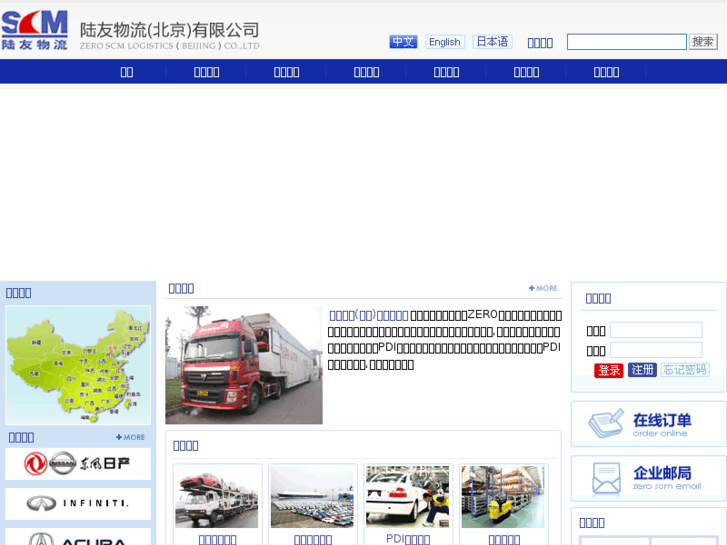This screenshot has width=727, height=545.
Task: Select the first item in blue navigation bar
Action: point(126,72)
